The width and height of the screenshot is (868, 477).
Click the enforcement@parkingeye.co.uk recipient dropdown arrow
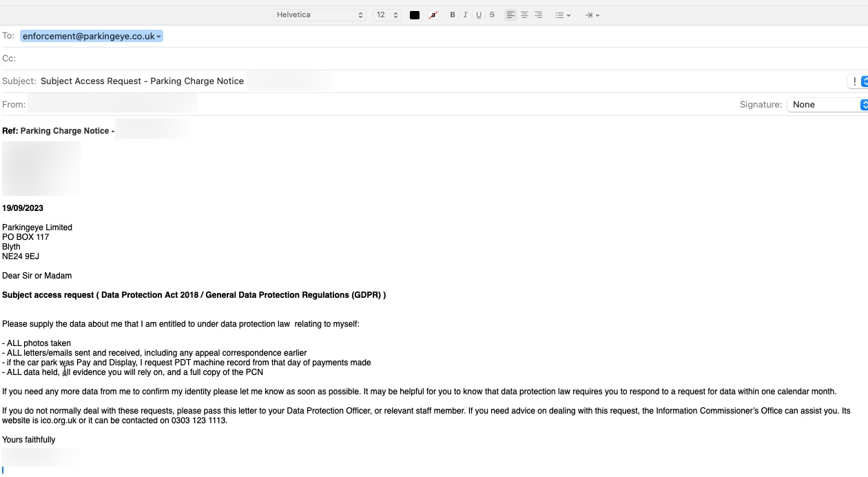pyautogui.click(x=159, y=37)
